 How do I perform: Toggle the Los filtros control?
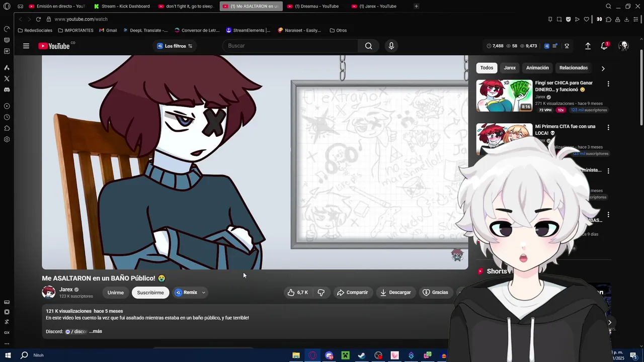point(175,46)
